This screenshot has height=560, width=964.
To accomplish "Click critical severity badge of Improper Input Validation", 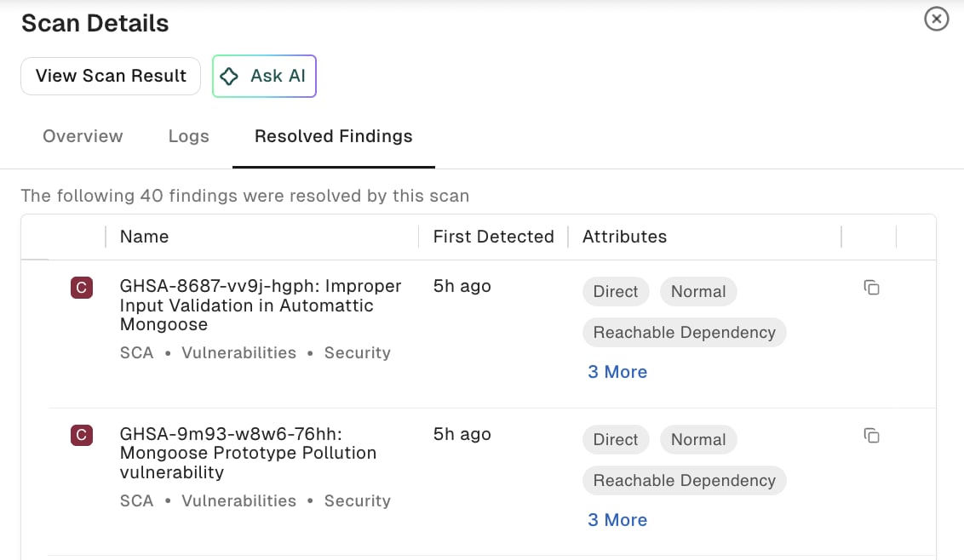I will point(82,288).
